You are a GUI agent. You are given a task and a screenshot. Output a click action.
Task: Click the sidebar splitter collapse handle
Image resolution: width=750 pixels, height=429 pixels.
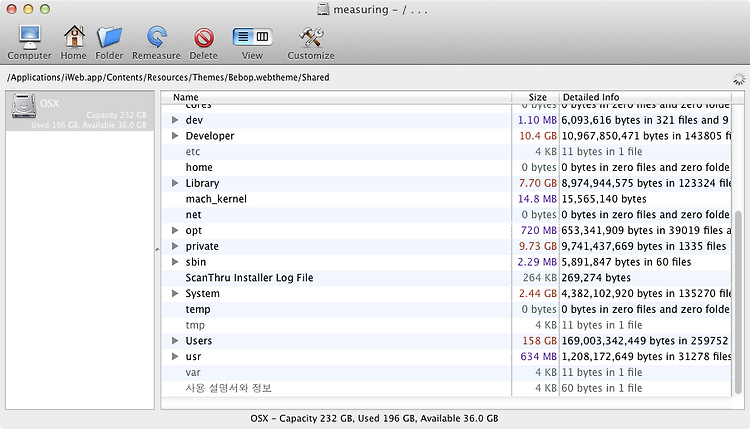(157, 250)
